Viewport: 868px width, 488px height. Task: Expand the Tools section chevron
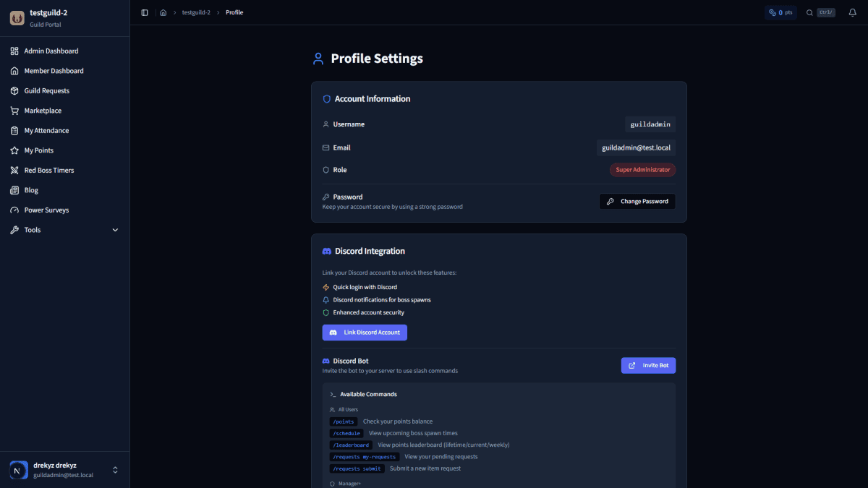[x=115, y=229]
